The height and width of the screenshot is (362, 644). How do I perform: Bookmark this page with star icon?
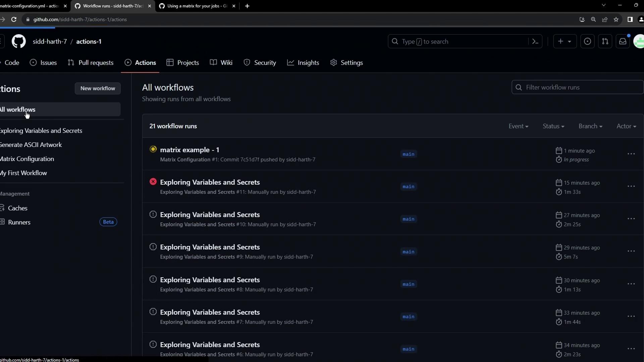pyautogui.click(x=616, y=19)
